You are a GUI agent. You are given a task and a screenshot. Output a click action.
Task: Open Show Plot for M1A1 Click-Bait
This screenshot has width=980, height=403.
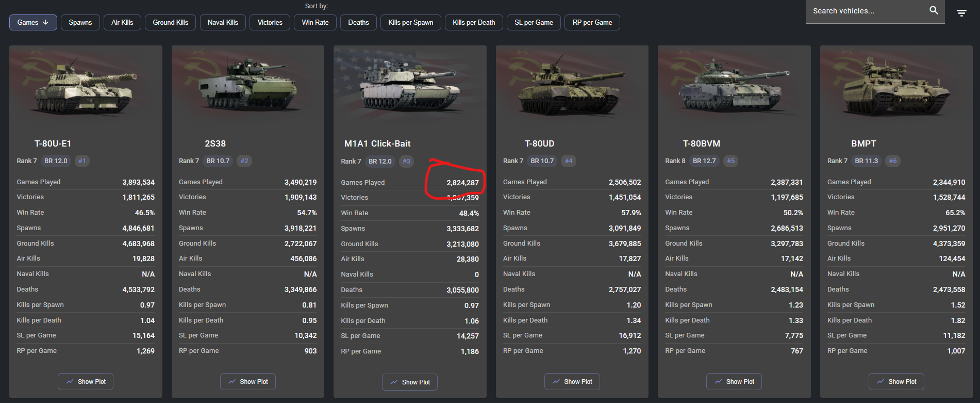click(x=410, y=382)
